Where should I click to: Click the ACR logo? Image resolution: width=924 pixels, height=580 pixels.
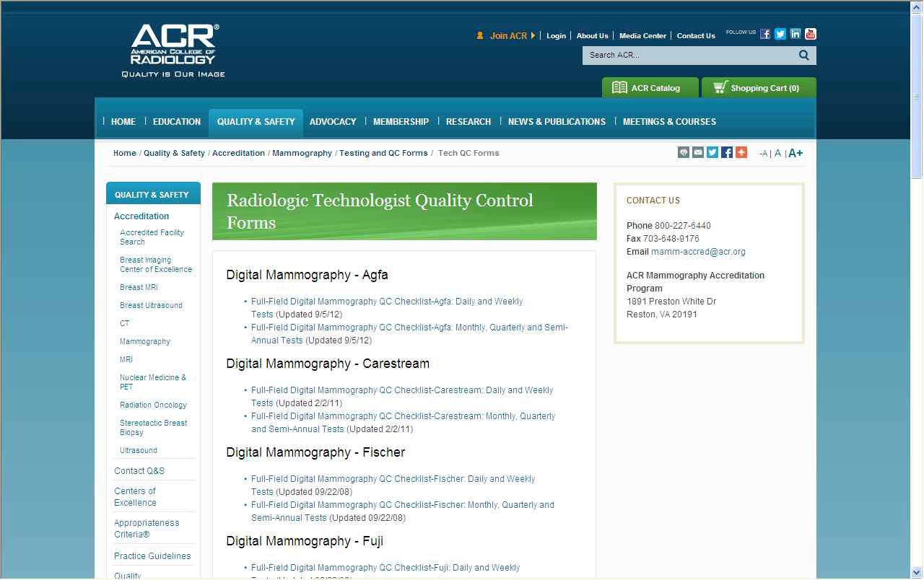[173, 50]
